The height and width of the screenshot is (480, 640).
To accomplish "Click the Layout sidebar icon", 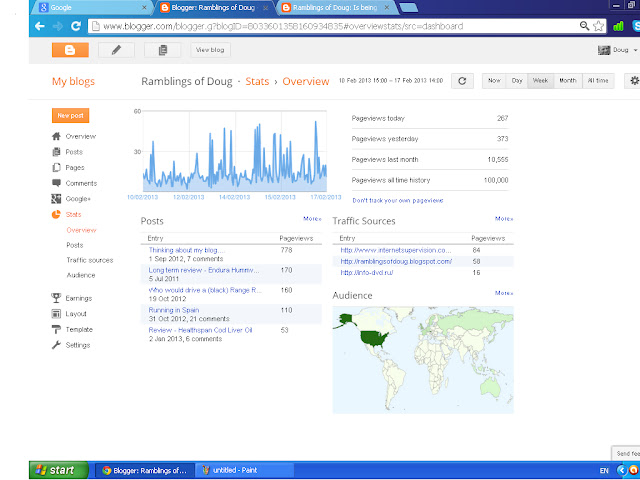I will coord(56,314).
